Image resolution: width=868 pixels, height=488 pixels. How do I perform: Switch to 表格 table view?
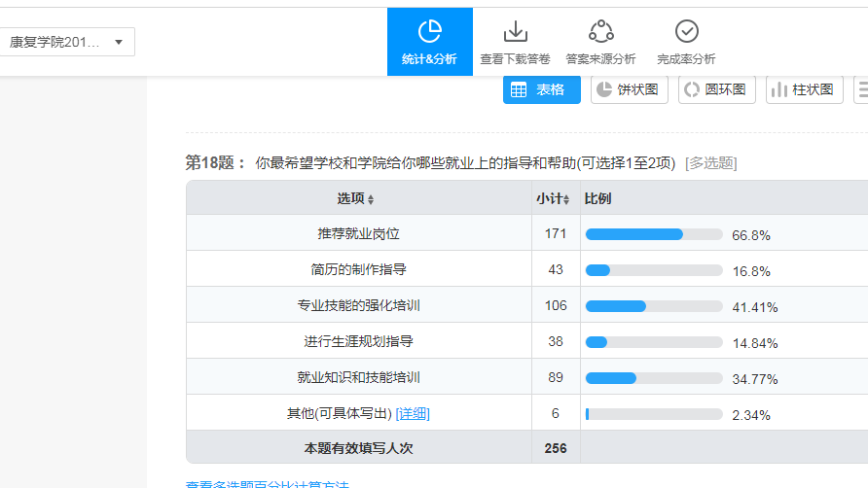point(541,89)
